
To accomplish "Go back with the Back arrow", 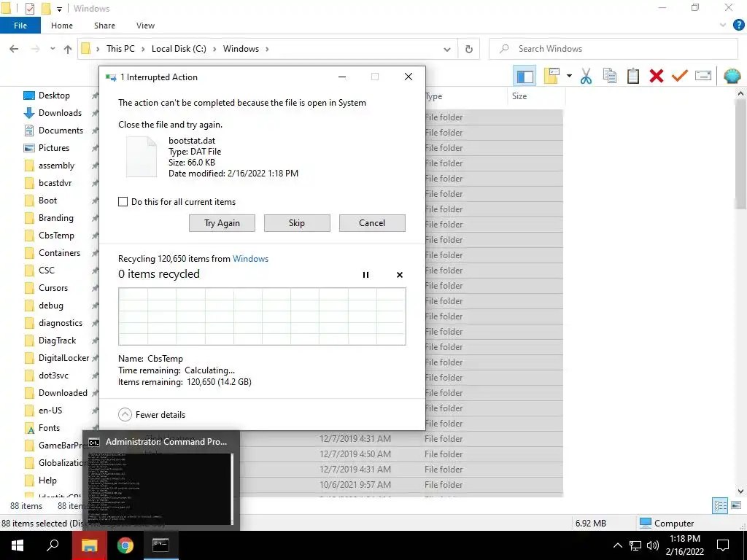I will pyautogui.click(x=14, y=49).
